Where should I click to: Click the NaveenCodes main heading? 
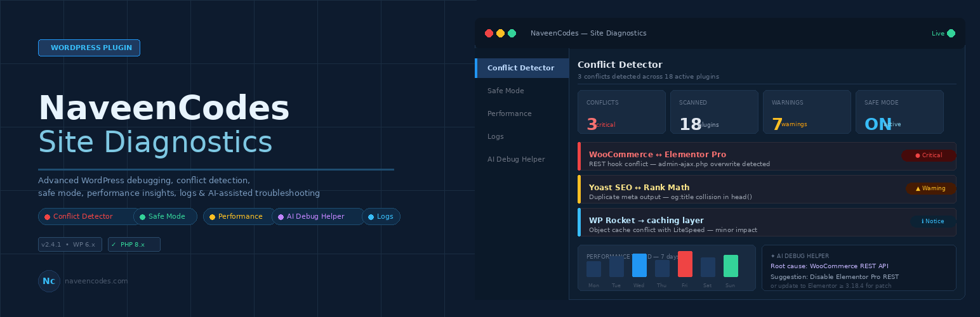(x=164, y=108)
